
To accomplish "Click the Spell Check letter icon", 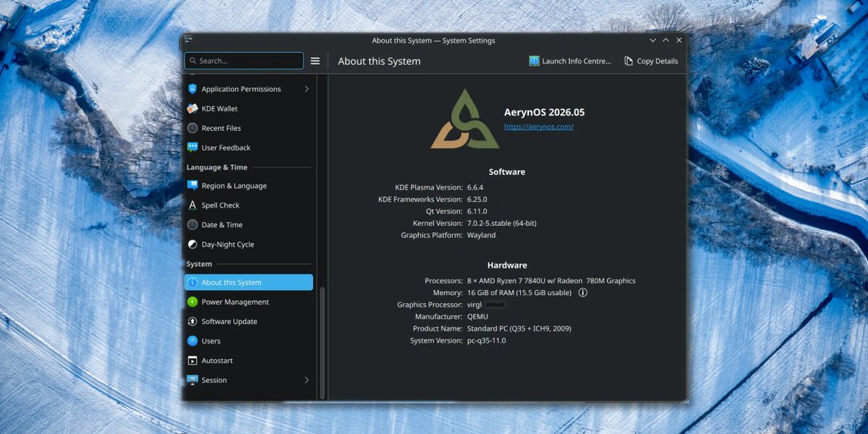I will click(192, 205).
